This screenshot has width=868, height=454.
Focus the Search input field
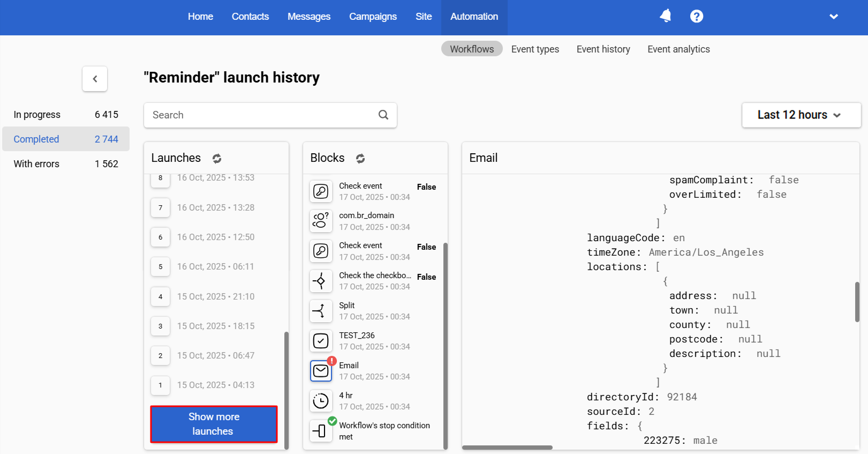(x=270, y=115)
